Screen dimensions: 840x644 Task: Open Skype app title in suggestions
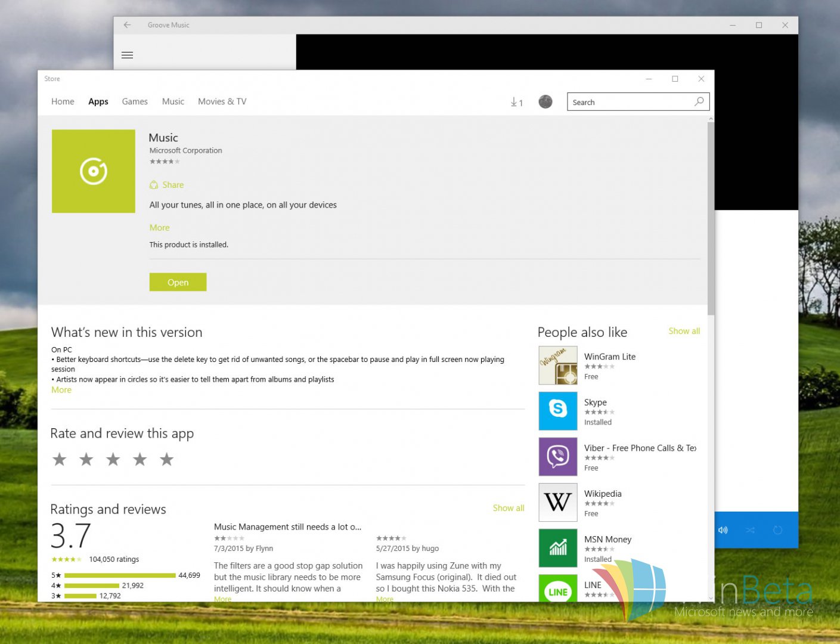click(x=595, y=402)
